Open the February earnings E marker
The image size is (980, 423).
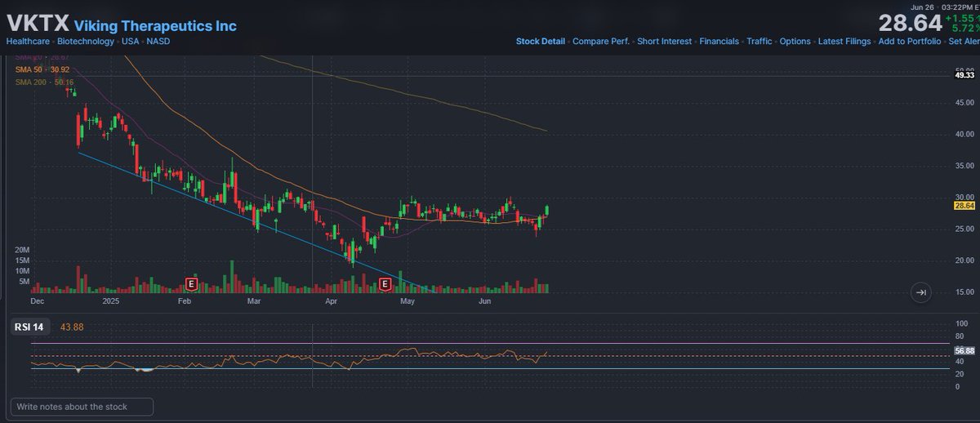(x=192, y=284)
